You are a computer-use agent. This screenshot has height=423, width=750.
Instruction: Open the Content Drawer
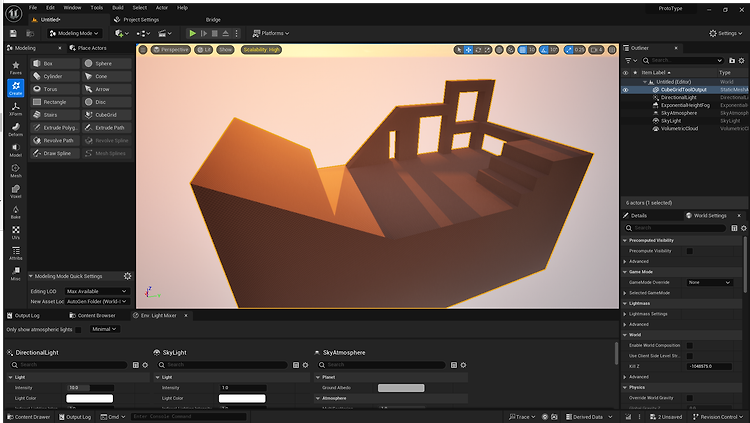coord(29,417)
